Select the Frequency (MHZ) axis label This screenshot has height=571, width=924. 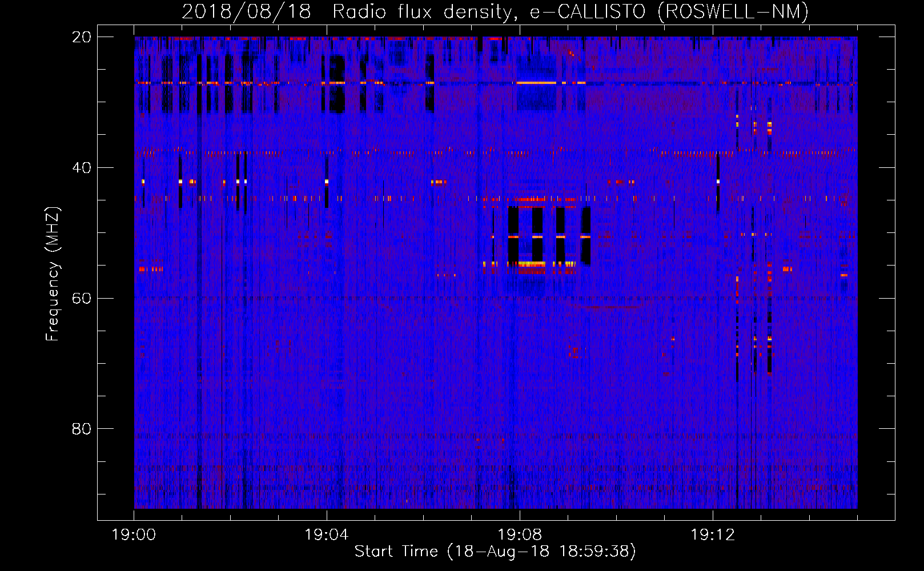click(x=53, y=274)
